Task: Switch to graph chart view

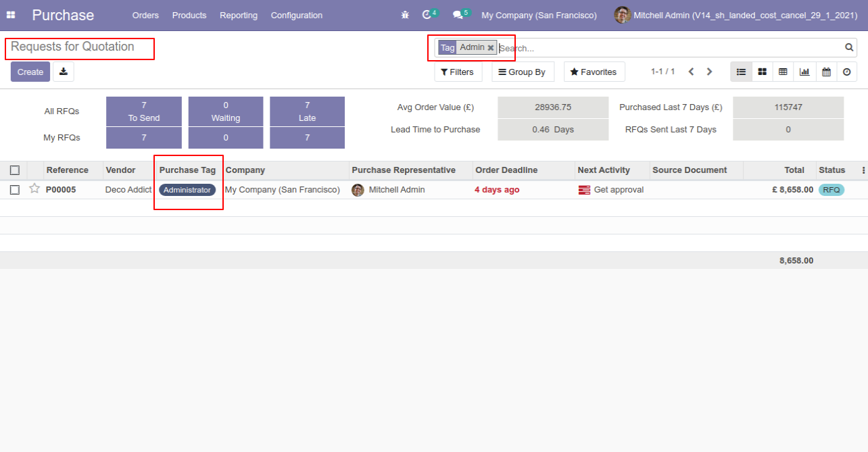Action: point(804,72)
